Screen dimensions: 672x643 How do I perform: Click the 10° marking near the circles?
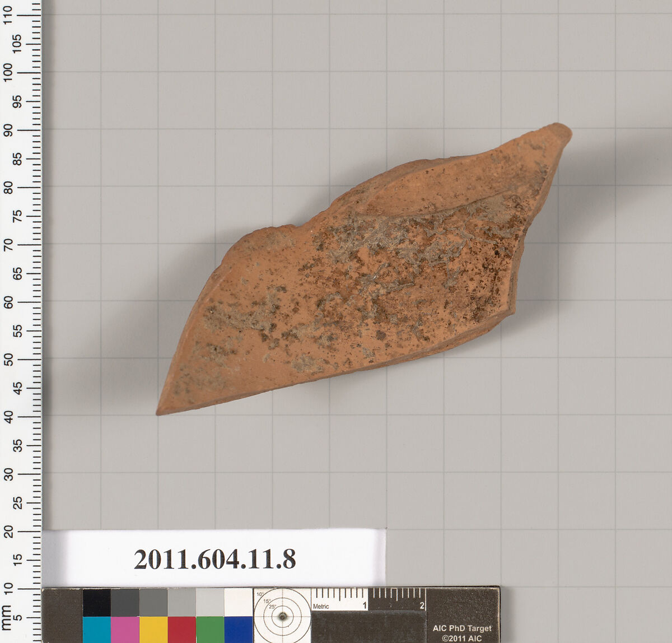tap(260, 594)
